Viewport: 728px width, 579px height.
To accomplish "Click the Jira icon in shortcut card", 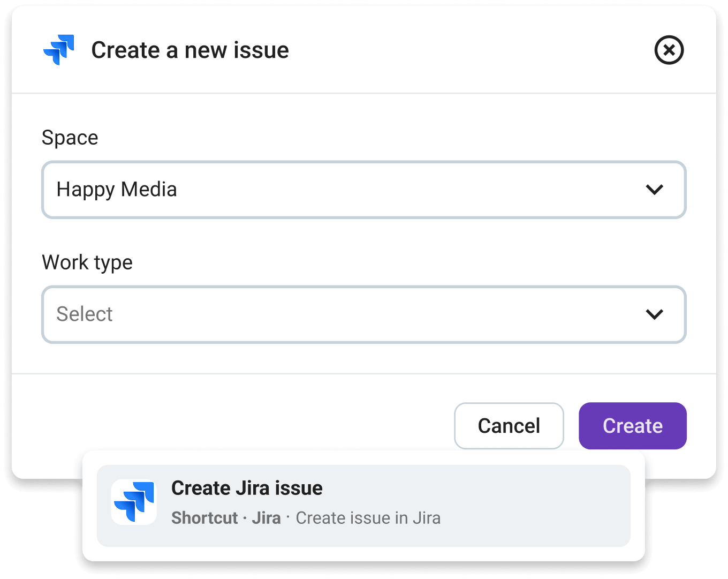I will 134,502.
